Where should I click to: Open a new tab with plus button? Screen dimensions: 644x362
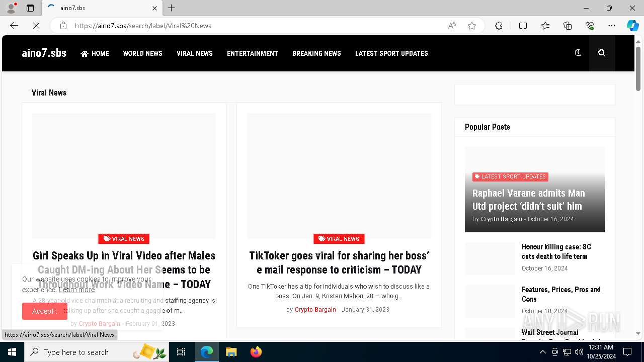coord(172,8)
